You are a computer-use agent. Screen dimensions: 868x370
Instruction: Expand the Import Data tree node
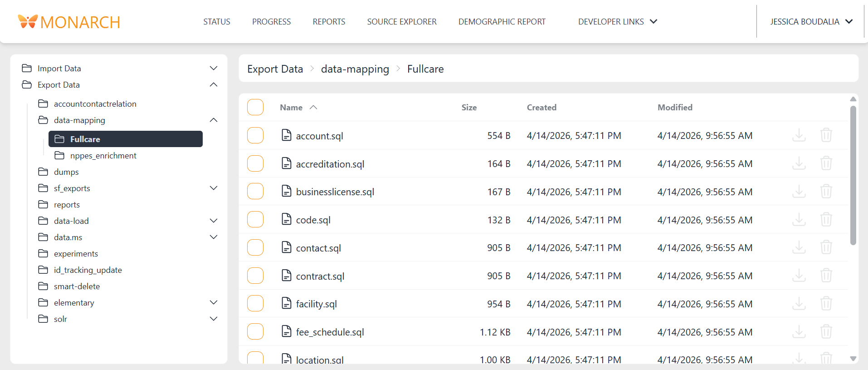coord(214,68)
